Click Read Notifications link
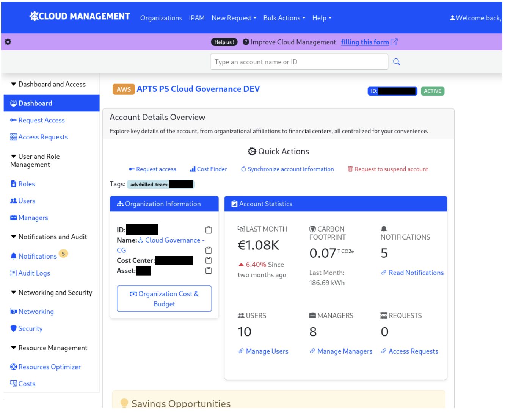The image size is (505, 420). [412, 273]
